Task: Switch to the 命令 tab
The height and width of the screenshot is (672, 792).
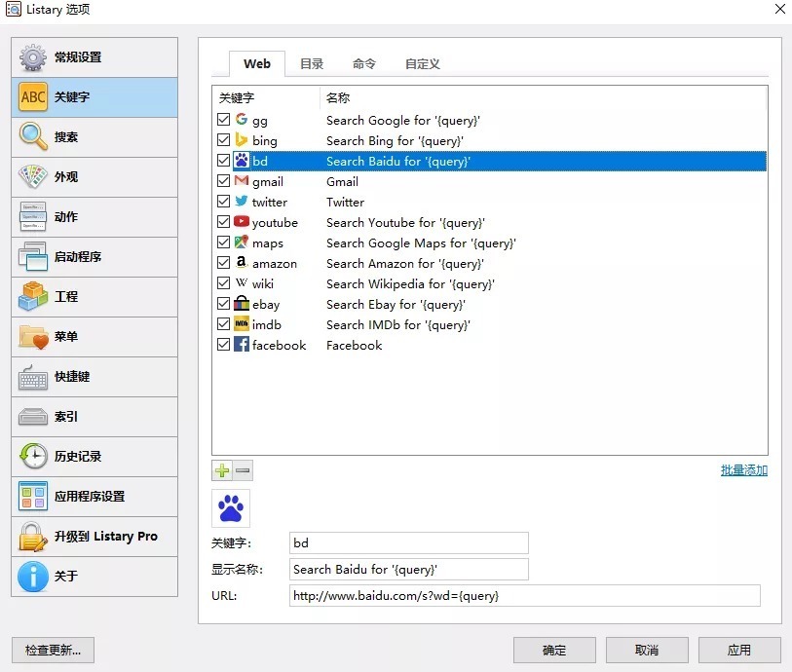Action: (364, 64)
